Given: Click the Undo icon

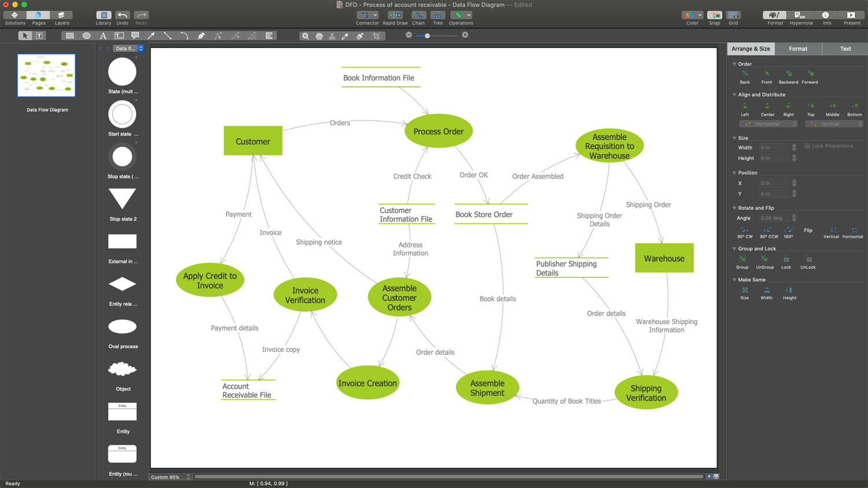Looking at the screenshot, I should point(122,16).
